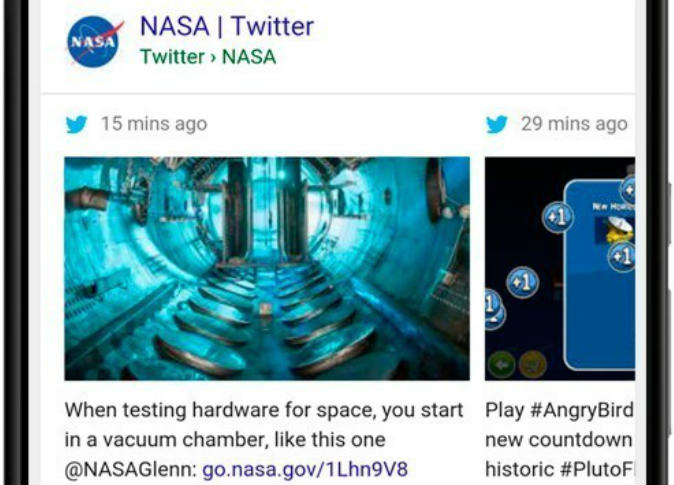This screenshot has width=674, height=485.
Task: Open the Angry Birds tweet image
Action: pos(560,268)
